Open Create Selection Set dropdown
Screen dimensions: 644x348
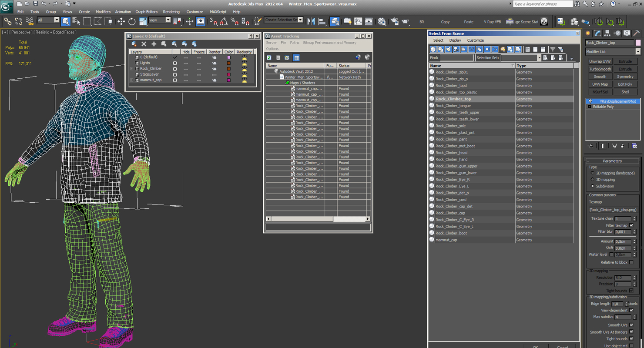300,20
